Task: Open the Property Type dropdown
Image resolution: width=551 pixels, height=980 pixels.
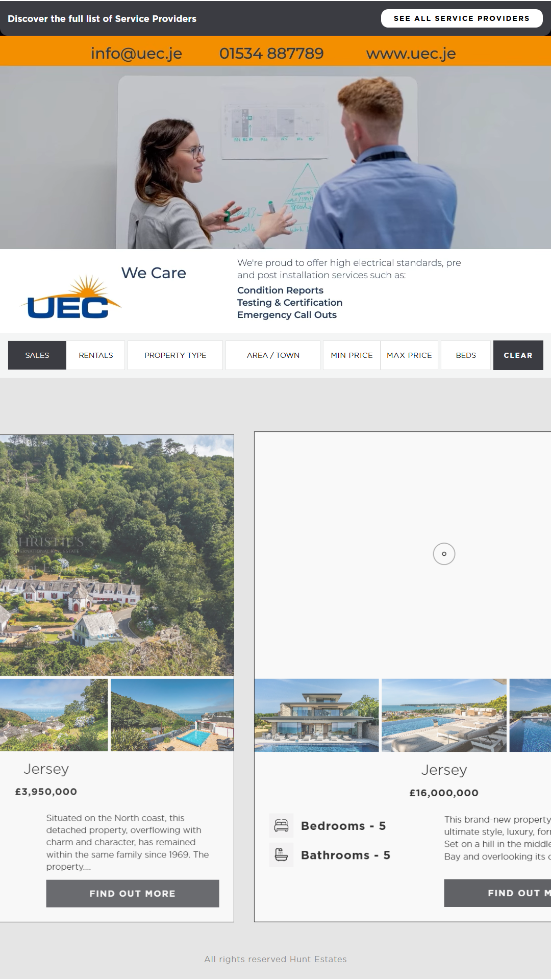Action: point(175,355)
